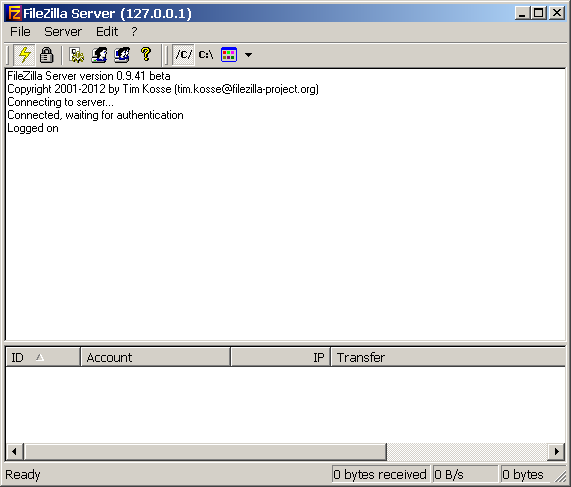The width and height of the screenshot is (571, 487).
Task: Click the horizontal scrollbar left arrow
Action: coord(15,452)
